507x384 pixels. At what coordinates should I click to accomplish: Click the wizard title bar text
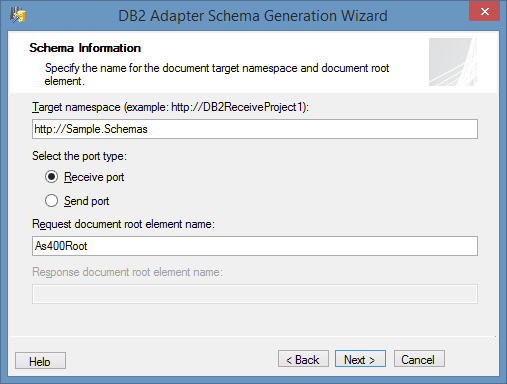253,16
